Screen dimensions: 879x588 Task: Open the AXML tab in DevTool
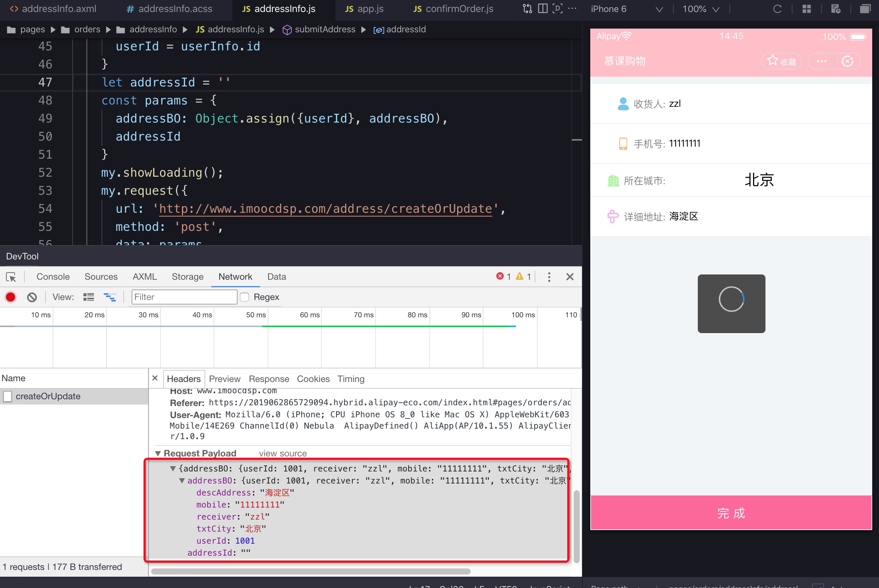click(x=145, y=277)
